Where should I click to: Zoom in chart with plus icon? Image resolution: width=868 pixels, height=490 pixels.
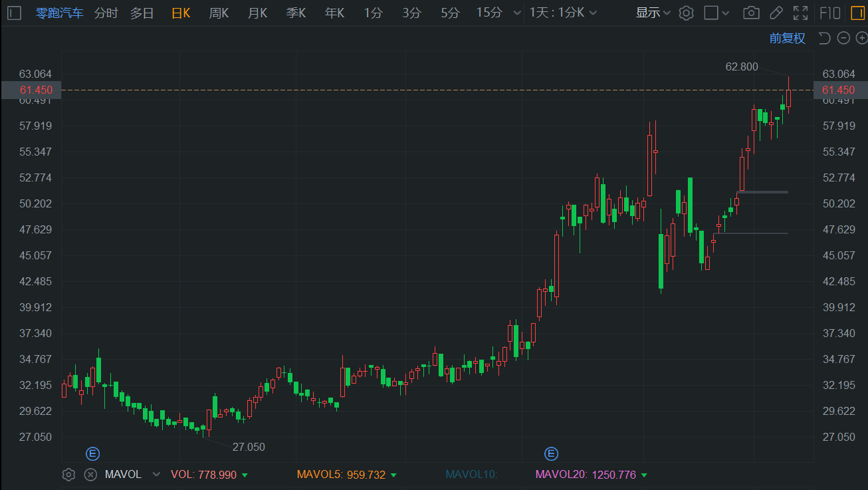pyautogui.click(x=861, y=38)
